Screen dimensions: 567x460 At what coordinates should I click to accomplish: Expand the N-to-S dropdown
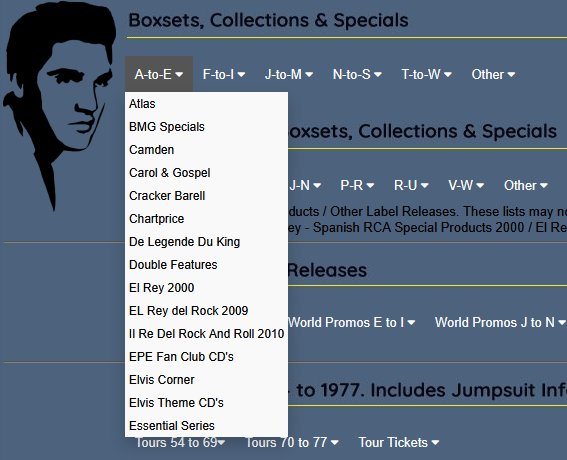357,74
